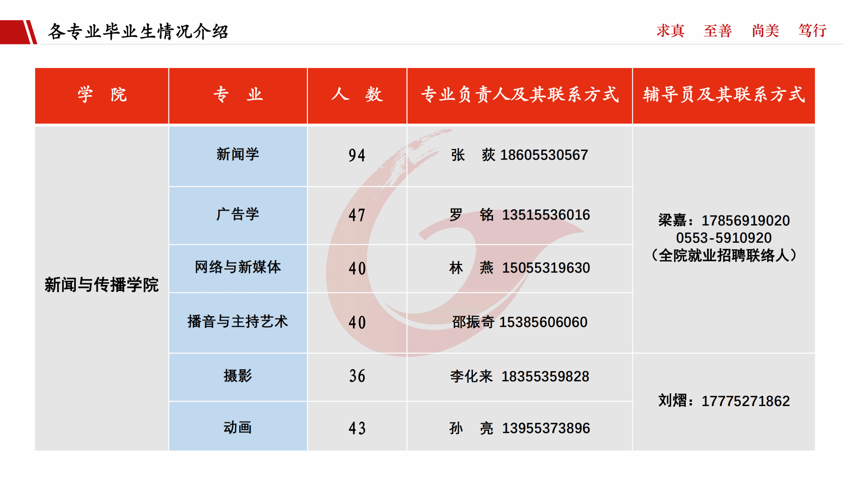This screenshot has height=488, width=868.
Task: Click the 摄影 major cell
Action: click(x=238, y=376)
